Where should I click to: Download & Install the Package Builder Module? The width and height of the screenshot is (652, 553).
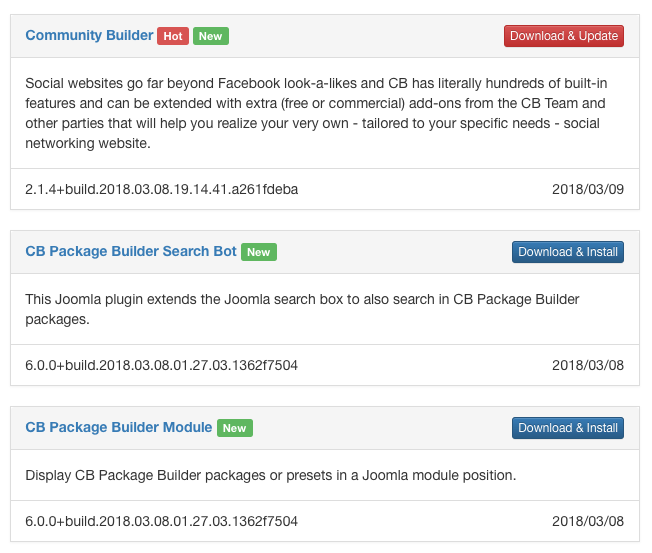click(x=568, y=427)
